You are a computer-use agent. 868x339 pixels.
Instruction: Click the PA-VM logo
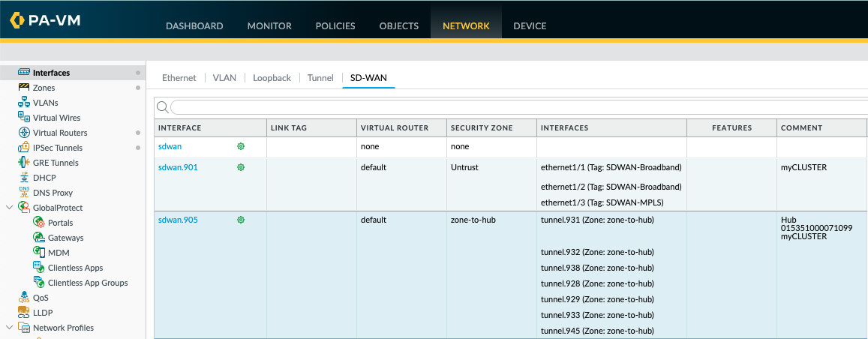pyautogui.click(x=45, y=20)
